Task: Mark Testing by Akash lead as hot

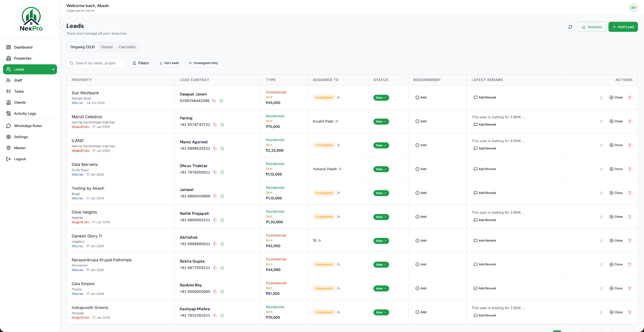Action: coord(601,193)
